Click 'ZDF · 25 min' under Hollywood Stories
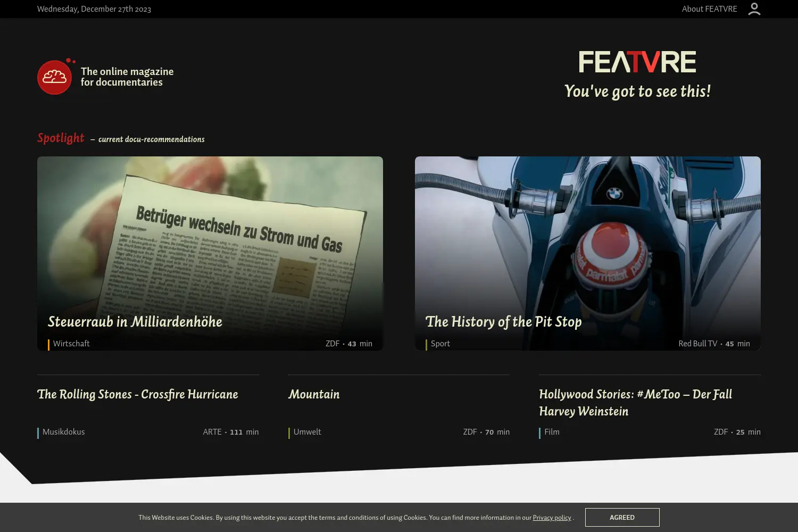This screenshot has width=798, height=532. 737,432
